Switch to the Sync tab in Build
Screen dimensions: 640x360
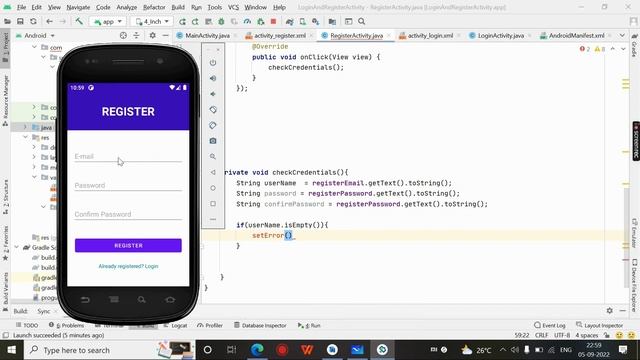coord(43,311)
